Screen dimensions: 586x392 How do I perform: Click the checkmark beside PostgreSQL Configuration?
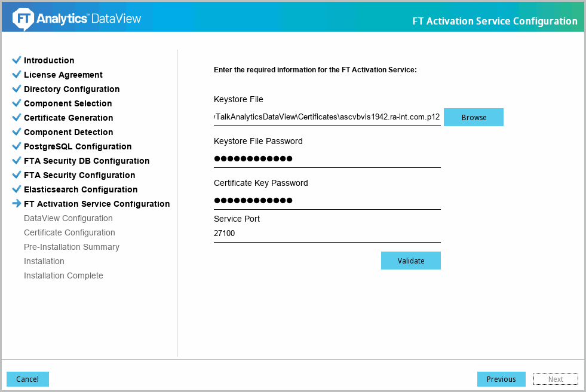[17, 146]
